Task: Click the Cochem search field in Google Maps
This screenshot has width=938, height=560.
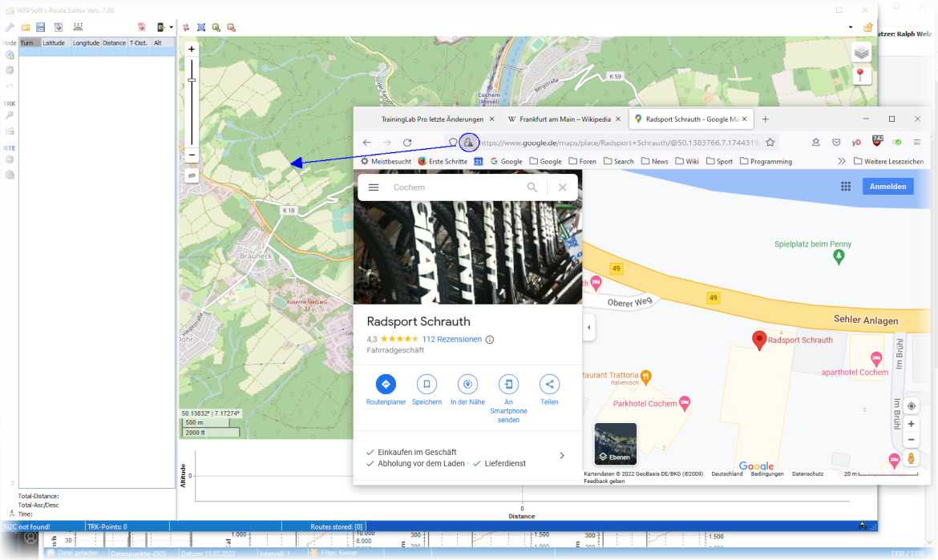Action: pyautogui.click(x=455, y=187)
